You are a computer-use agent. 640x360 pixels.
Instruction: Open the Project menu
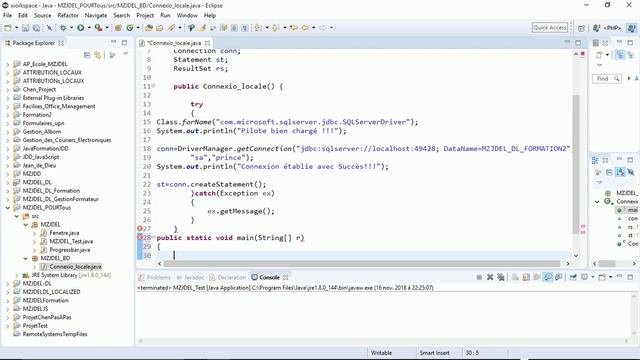coord(145,16)
